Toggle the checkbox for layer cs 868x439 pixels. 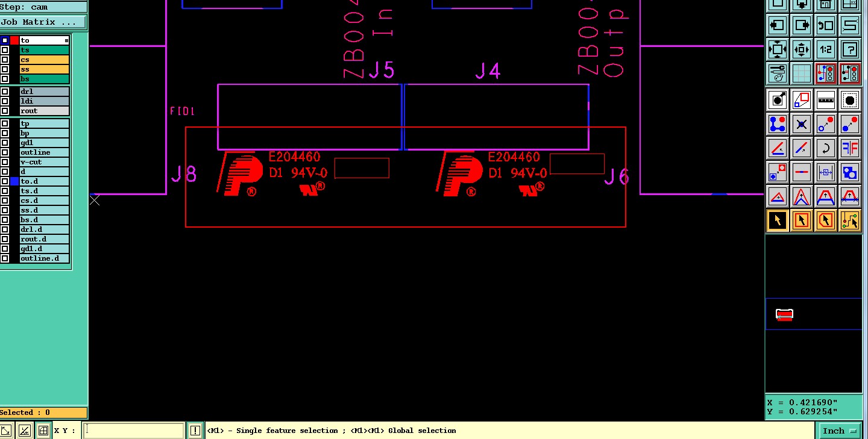[5, 60]
